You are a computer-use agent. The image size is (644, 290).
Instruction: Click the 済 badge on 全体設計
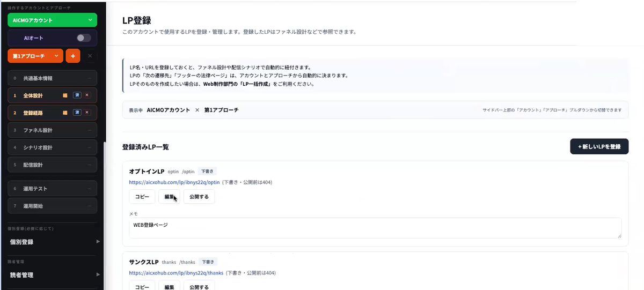(77, 95)
